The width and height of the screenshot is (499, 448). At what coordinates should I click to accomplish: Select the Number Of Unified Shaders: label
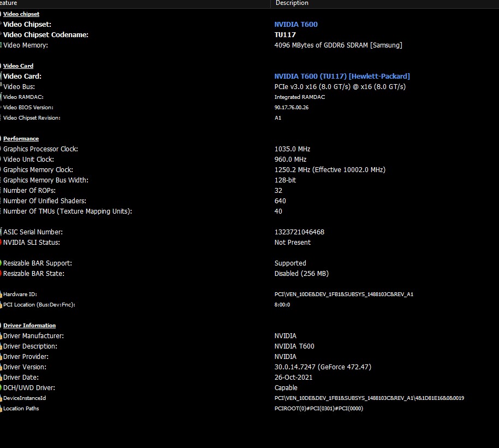[45, 201]
